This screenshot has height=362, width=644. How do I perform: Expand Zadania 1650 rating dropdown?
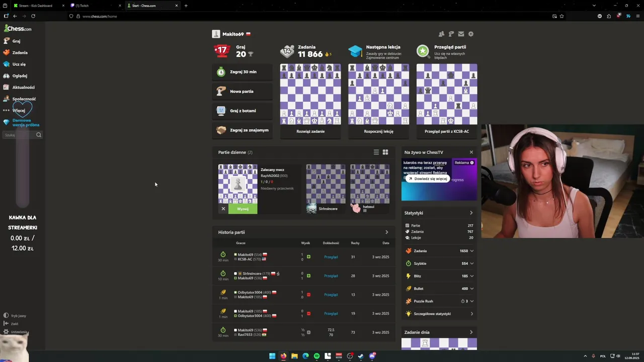pyautogui.click(x=471, y=251)
